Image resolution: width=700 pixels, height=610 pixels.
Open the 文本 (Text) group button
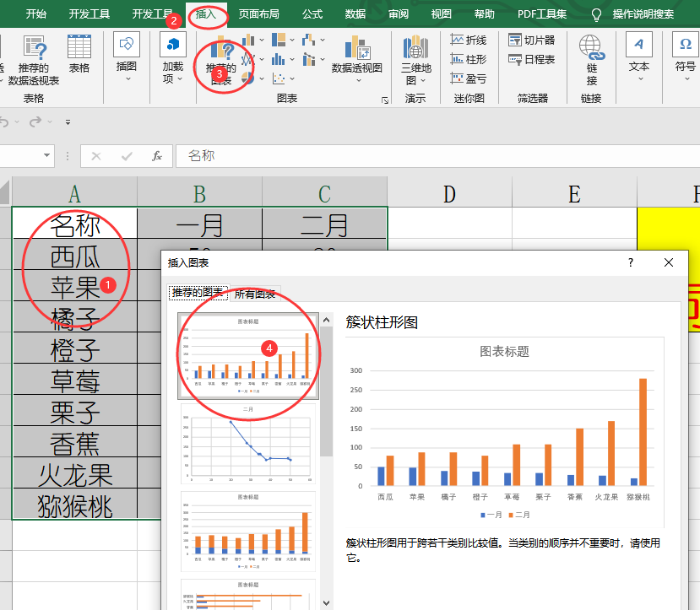[639, 57]
